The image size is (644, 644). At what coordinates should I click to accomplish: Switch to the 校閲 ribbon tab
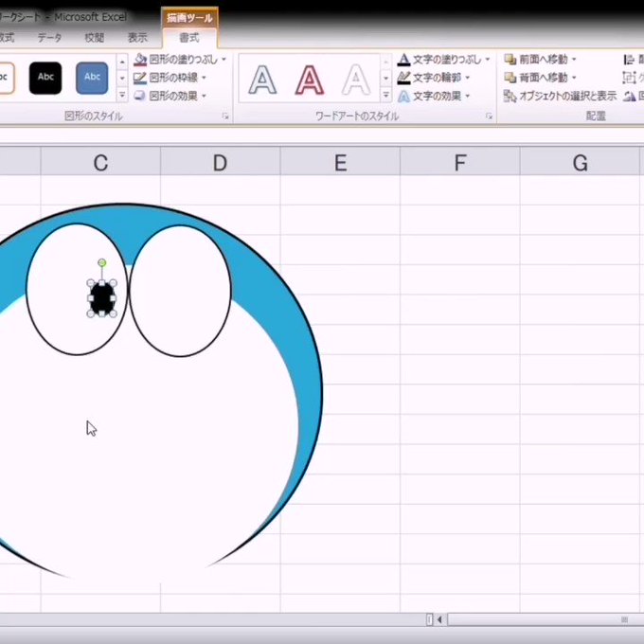94,38
